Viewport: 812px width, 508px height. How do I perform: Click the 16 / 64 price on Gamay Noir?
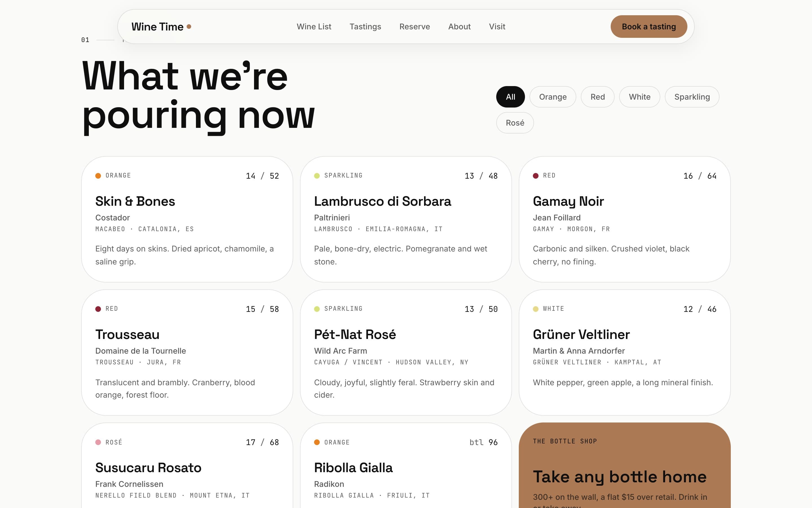[x=700, y=176]
